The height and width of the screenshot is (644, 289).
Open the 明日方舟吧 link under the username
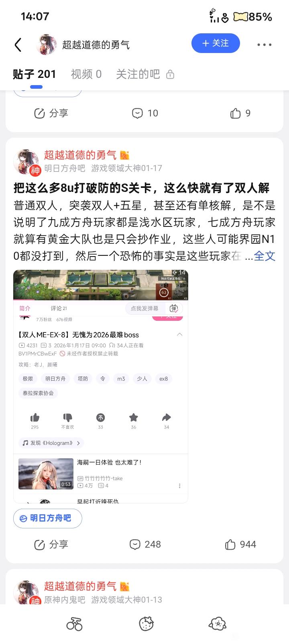pos(65,168)
